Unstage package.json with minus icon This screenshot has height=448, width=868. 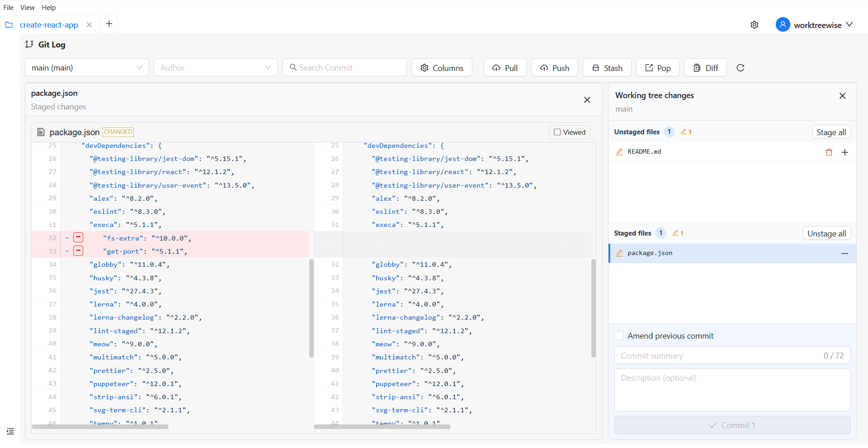click(x=844, y=254)
